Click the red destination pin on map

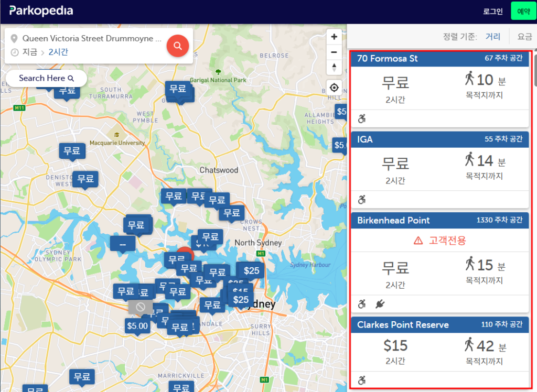click(x=186, y=254)
